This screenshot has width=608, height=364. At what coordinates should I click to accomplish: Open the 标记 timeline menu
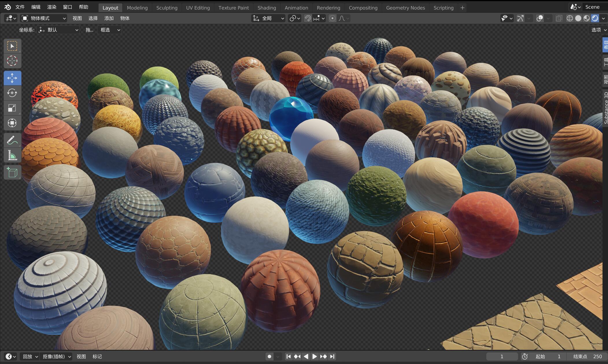[97, 356]
